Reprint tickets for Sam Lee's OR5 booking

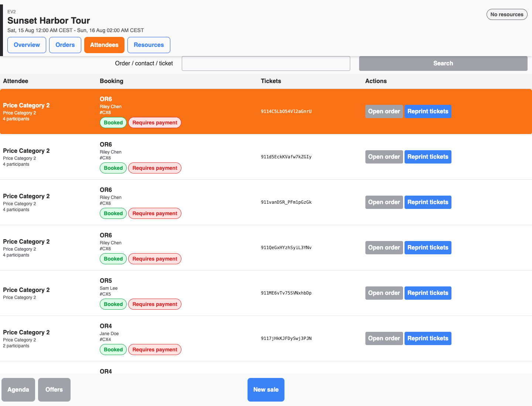click(428, 293)
